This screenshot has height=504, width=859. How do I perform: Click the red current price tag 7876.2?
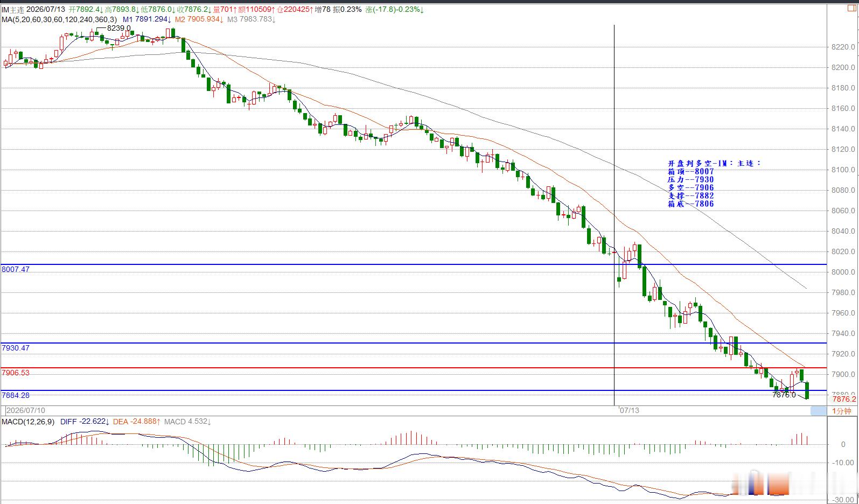(x=844, y=399)
